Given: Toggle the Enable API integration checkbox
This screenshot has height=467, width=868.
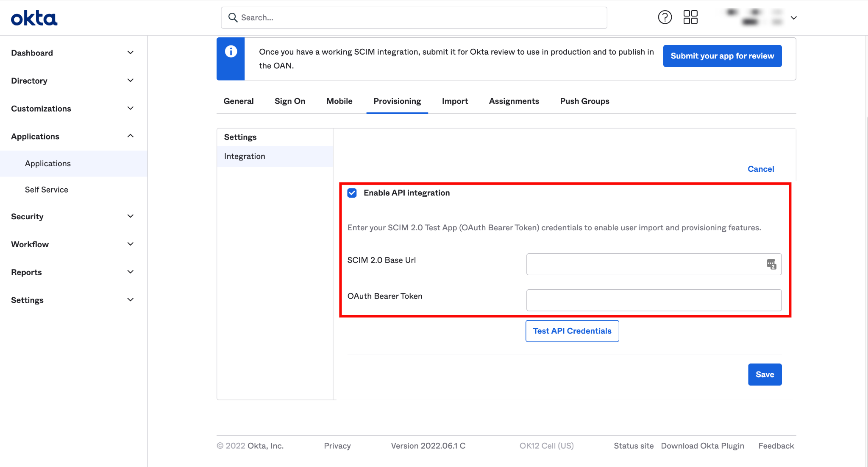Looking at the screenshot, I should point(352,193).
